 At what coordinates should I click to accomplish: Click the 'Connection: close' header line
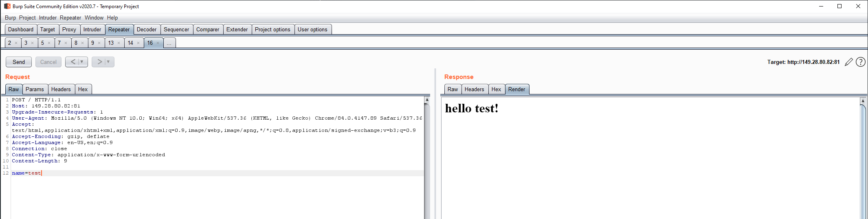coord(40,149)
